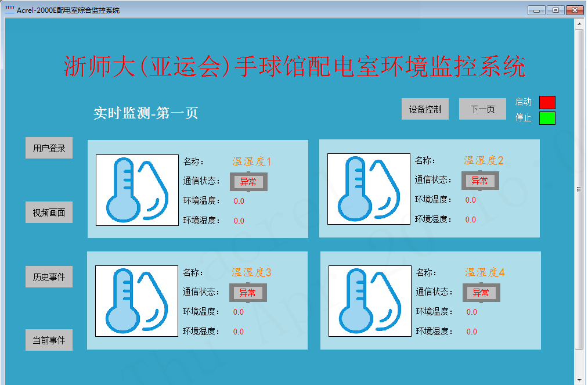Click 异常 status button for 温湿度1
This screenshot has height=385, width=588.
[x=248, y=182]
